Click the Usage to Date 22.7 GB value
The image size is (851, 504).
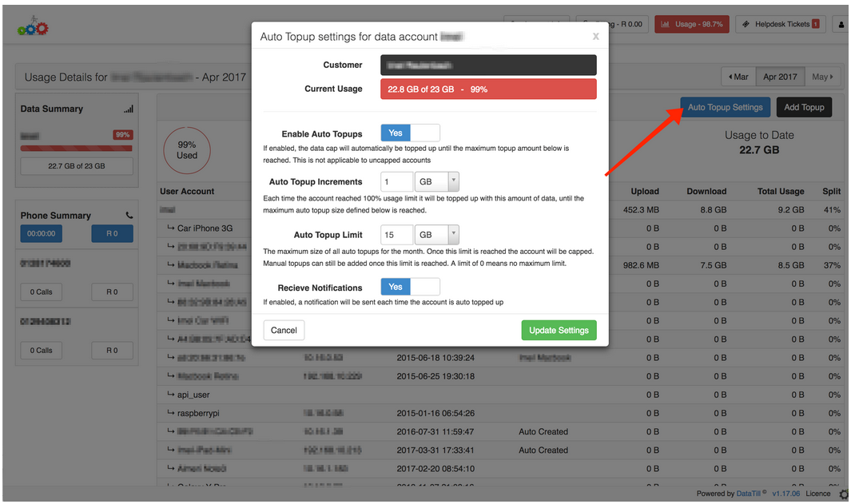pyautogui.click(x=759, y=150)
